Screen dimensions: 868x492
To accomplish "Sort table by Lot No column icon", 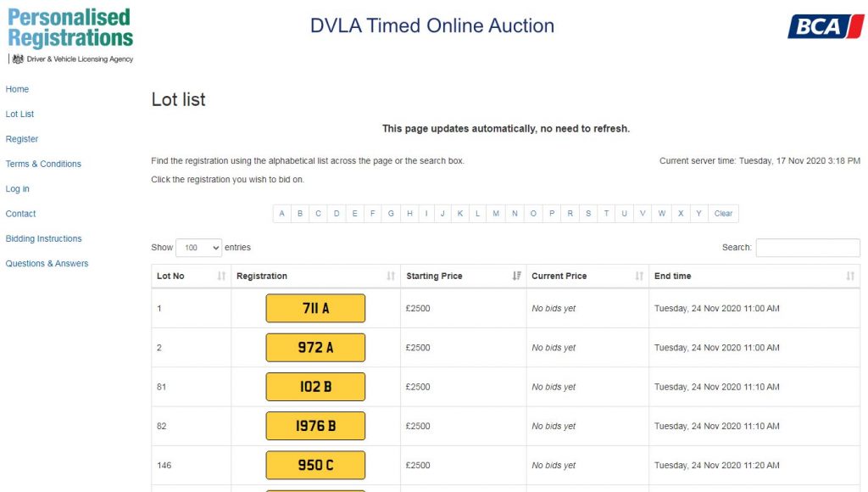I will click(x=221, y=276).
